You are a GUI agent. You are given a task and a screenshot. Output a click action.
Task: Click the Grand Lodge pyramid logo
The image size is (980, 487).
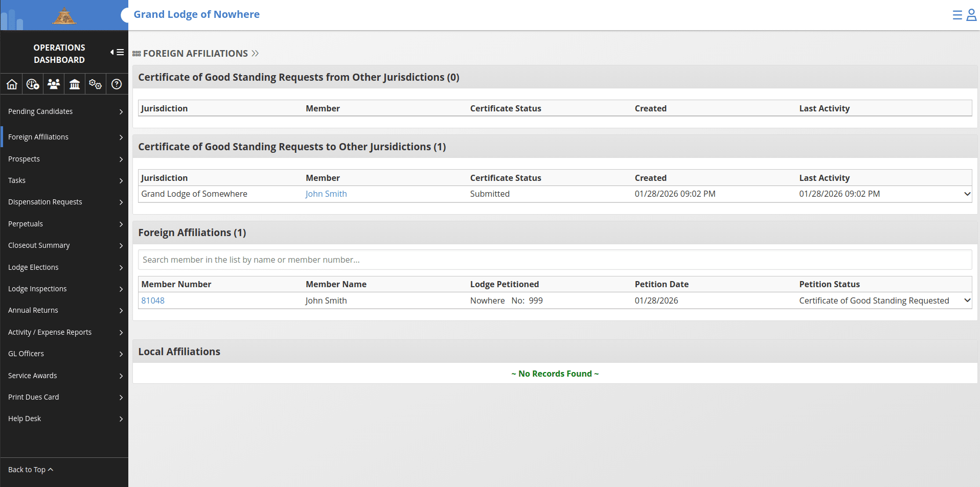coord(64,16)
